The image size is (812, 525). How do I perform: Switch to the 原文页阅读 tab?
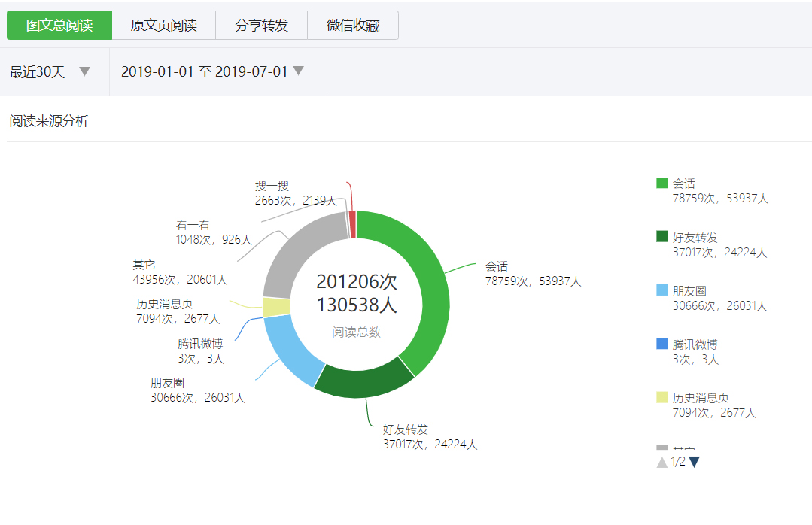165,25
